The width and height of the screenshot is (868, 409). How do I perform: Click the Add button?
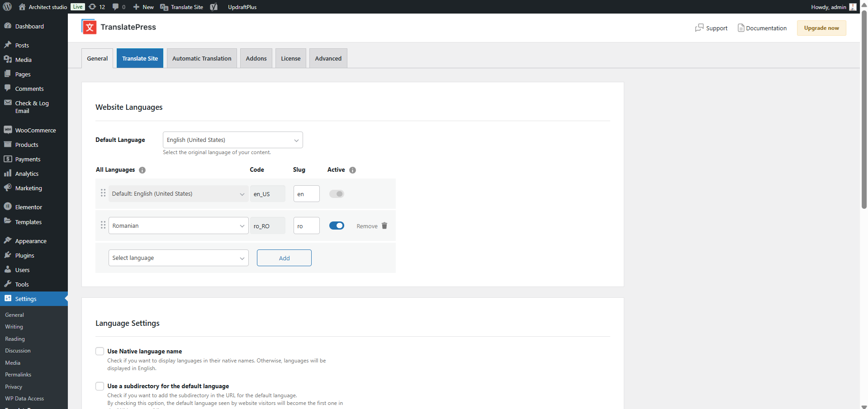(284, 258)
